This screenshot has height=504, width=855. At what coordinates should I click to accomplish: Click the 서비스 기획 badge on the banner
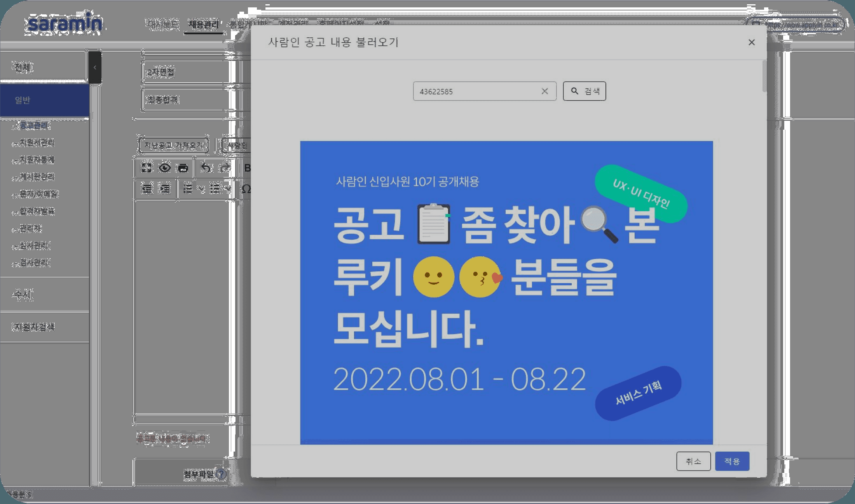pyautogui.click(x=638, y=393)
